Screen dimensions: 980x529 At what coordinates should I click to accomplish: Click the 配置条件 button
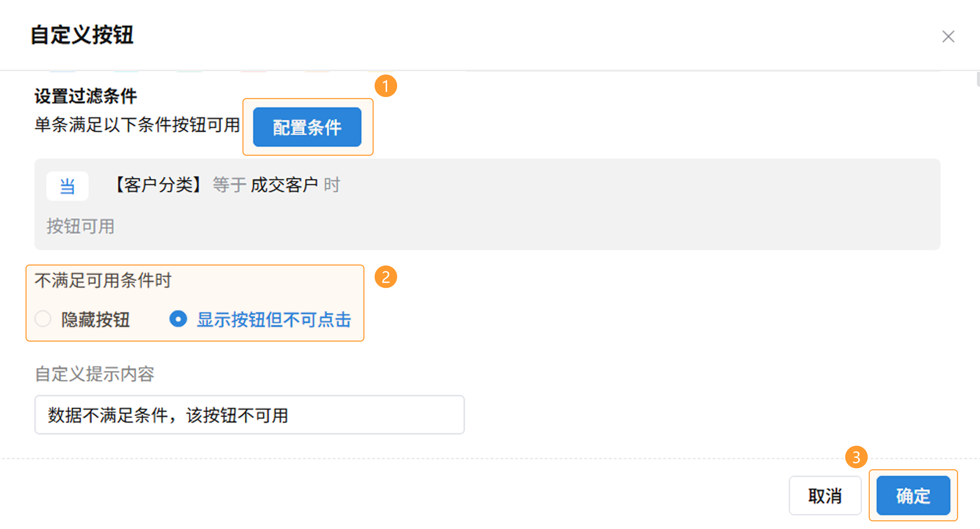tap(307, 127)
